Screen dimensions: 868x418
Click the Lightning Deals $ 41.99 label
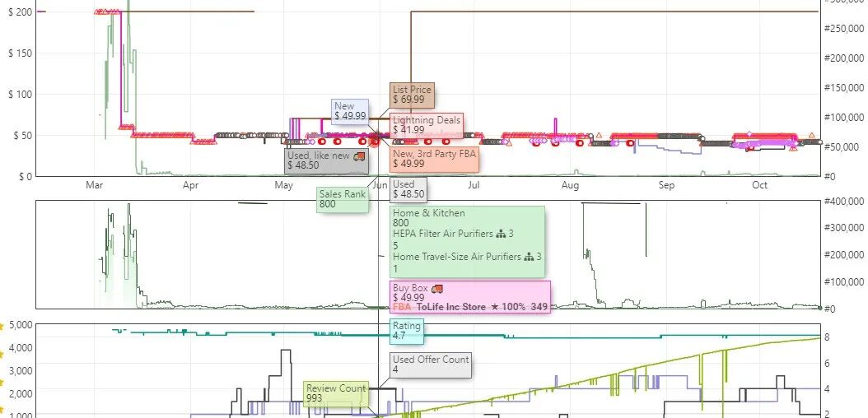point(427,125)
